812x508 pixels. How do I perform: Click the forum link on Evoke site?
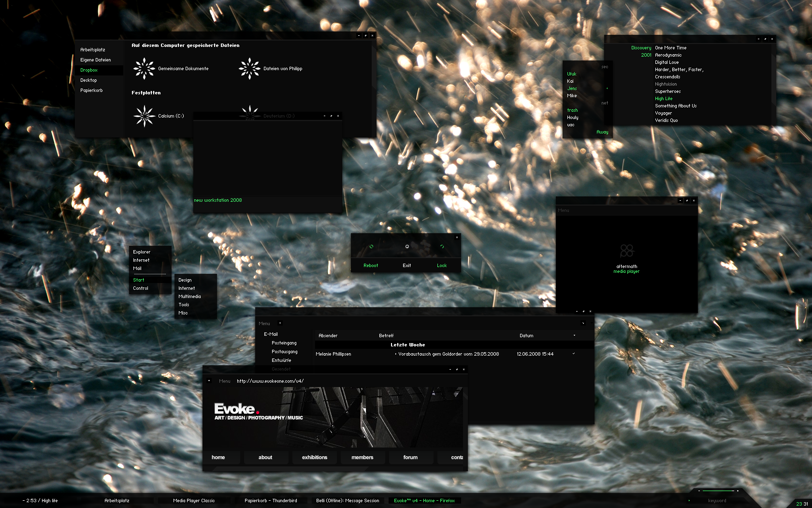410,458
